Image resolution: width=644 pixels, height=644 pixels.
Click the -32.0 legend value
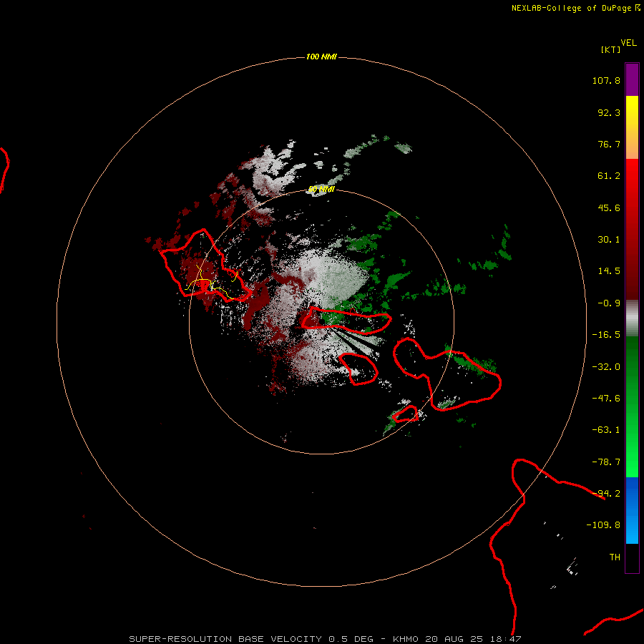(606, 367)
